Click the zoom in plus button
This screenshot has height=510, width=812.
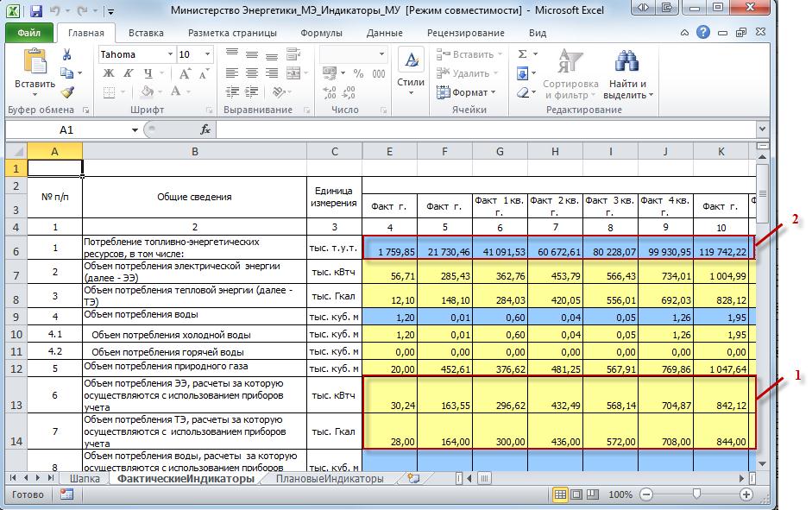[x=746, y=494]
